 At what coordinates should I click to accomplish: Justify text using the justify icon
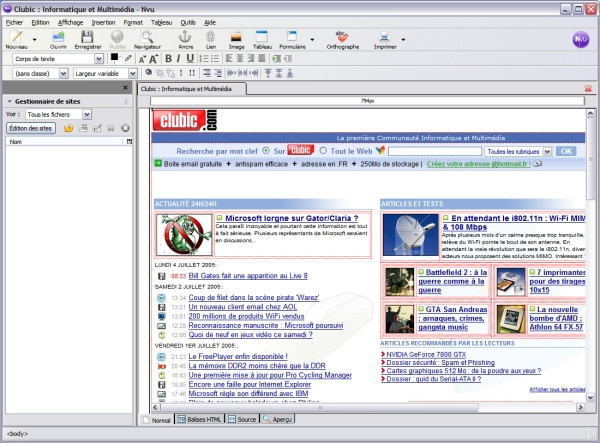[x=262, y=59]
